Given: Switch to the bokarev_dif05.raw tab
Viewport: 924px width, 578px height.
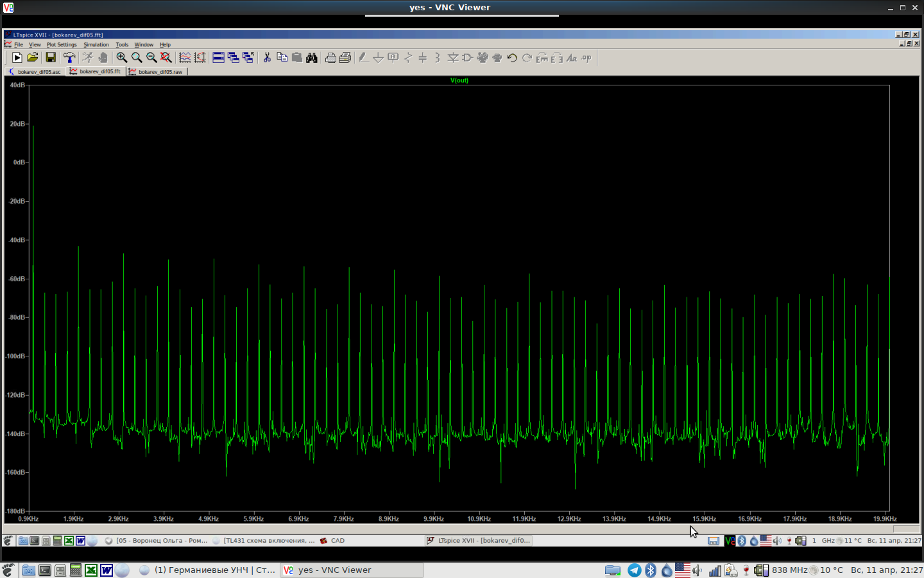Looking at the screenshot, I should [x=158, y=72].
